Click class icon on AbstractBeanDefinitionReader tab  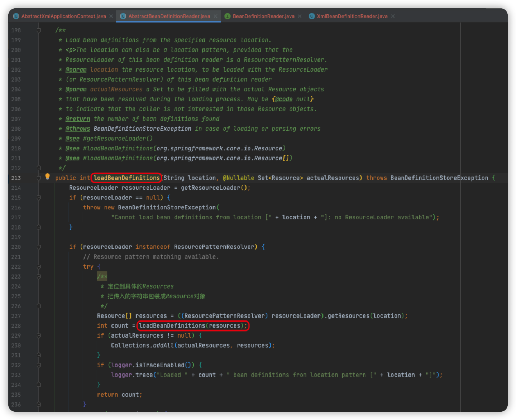coord(123,16)
